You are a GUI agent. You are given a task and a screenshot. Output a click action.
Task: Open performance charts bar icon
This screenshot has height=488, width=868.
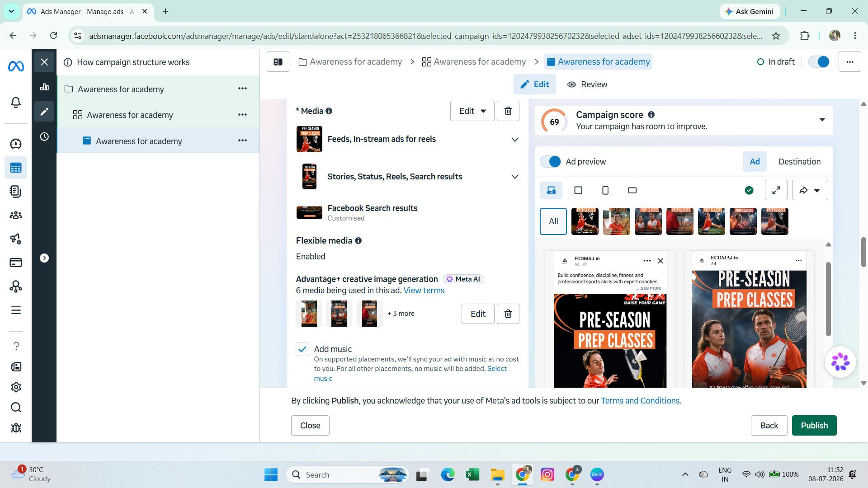click(44, 87)
